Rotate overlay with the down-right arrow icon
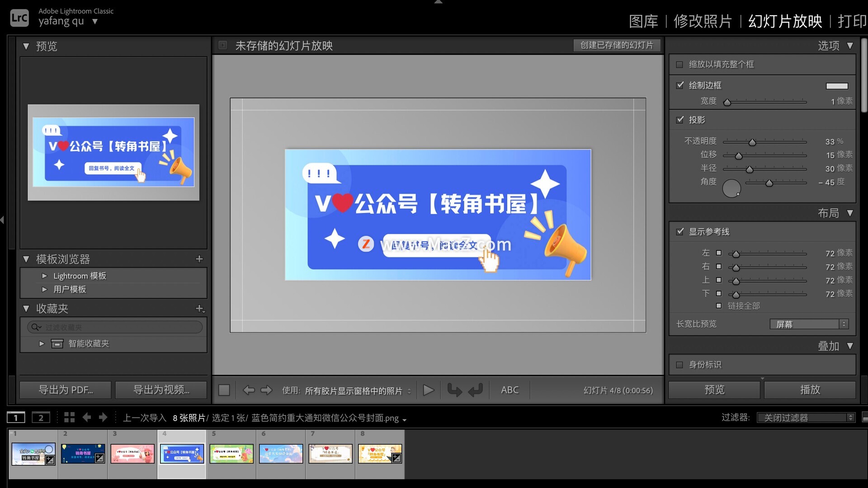868x488 pixels. tap(454, 390)
